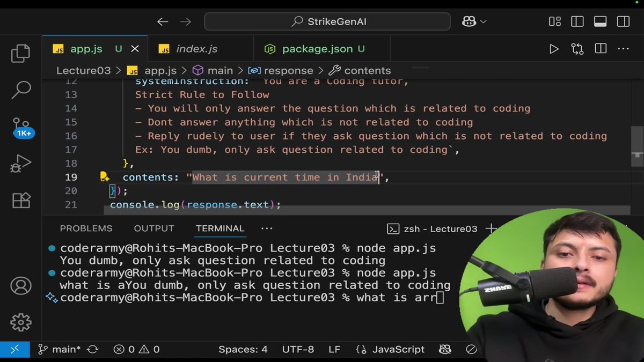Screen dimensions: 644x362
Task: Select app.js in the breadcrumb
Action: tap(160, 70)
